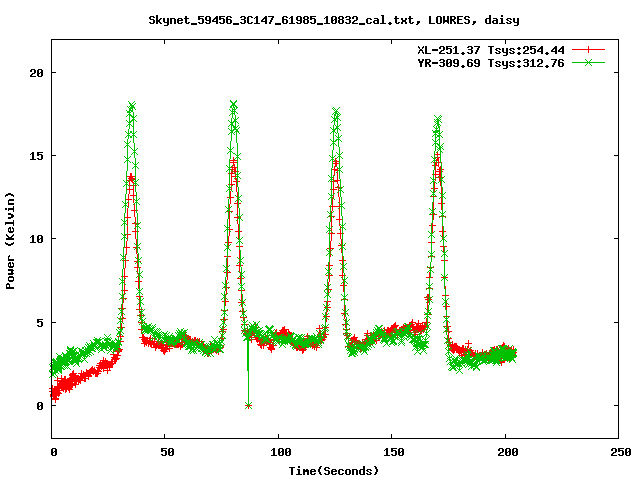Click the plot title Skynet_59456_3C147_61985_10832_cal.txt

pyautogui.click(x=285, y=20)
